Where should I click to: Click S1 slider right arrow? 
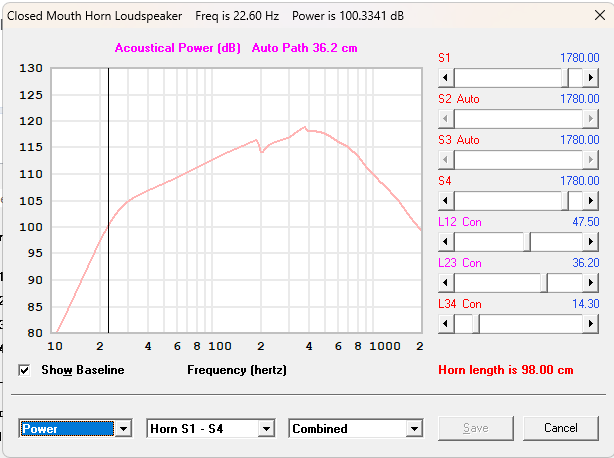tap(591, 78)
